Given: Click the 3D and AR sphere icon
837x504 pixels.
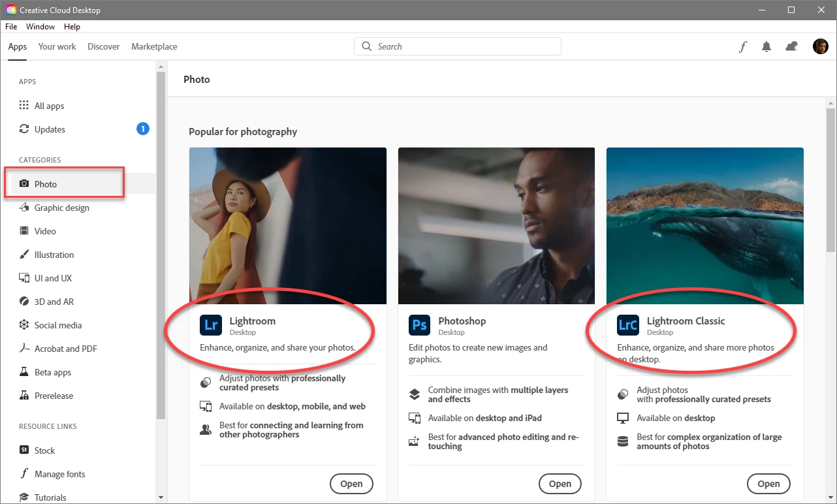Looking at the screenshot, I should pos(24,302).
